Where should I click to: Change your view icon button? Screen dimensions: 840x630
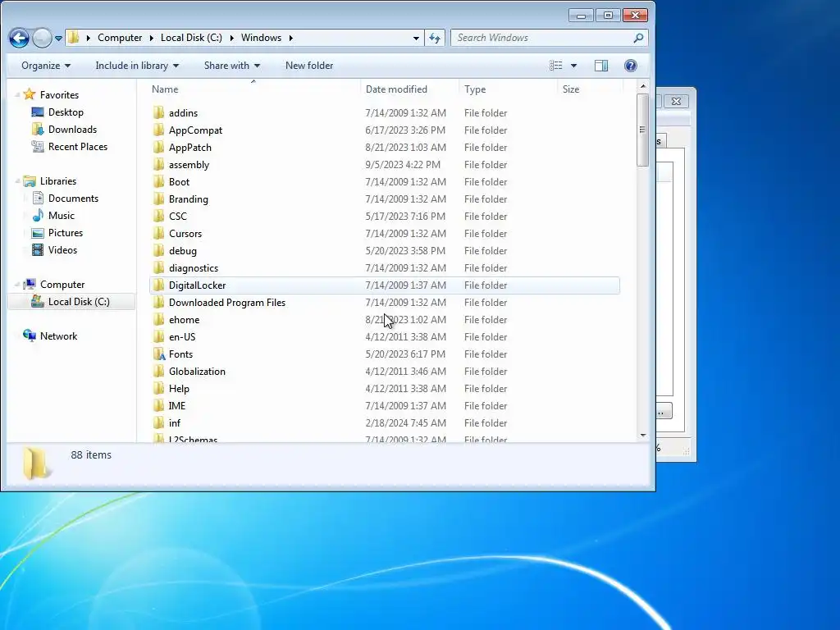[556, 66]
